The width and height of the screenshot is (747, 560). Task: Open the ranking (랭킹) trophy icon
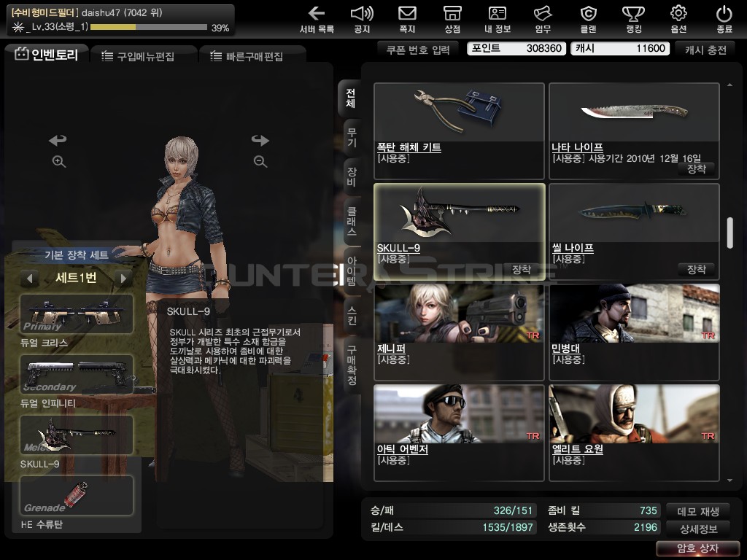633,19
